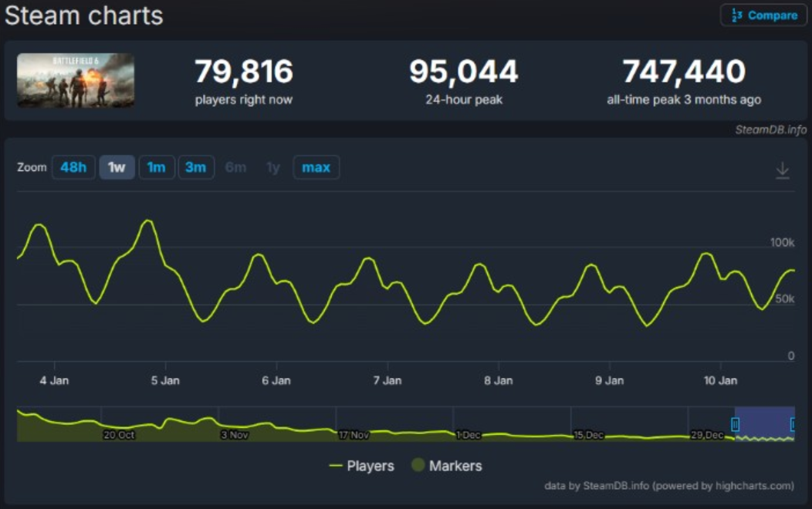Open the Compare tool
Screen dimensions: 812x509
coord(763,15)
